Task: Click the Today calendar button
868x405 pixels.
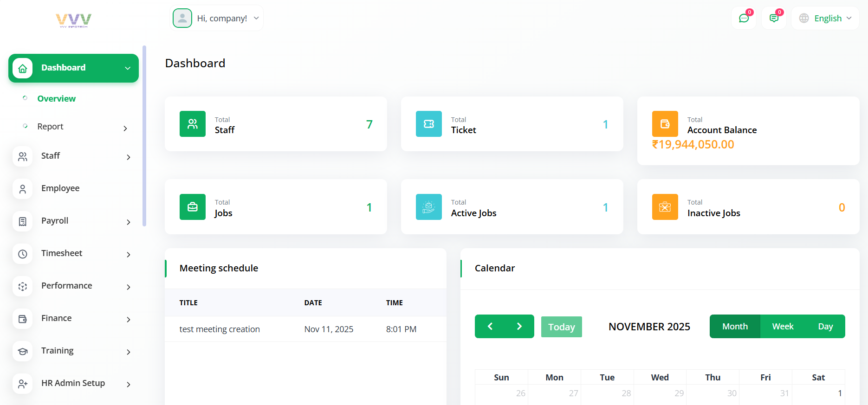Action: click(x=561, y=327)
